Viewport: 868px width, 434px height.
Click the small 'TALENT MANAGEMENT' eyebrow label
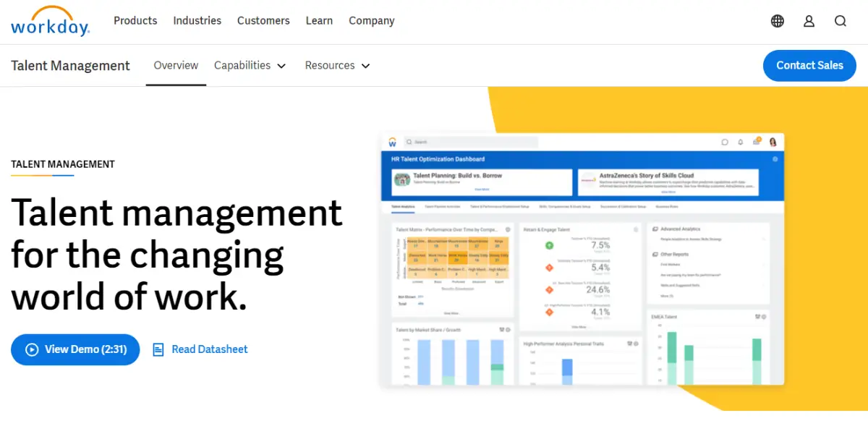[63, 164]
